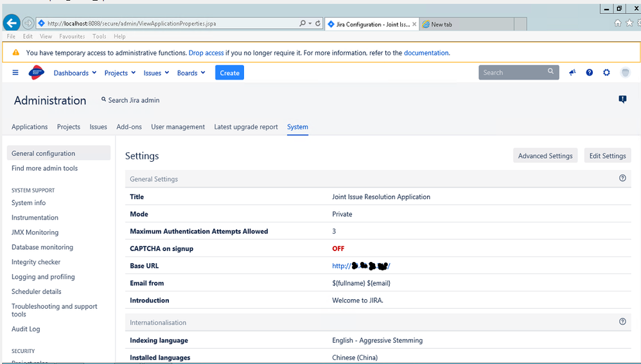Screen dimensions: 641x364
Task: Click the Drop access link
Action: tap(206, 53)
